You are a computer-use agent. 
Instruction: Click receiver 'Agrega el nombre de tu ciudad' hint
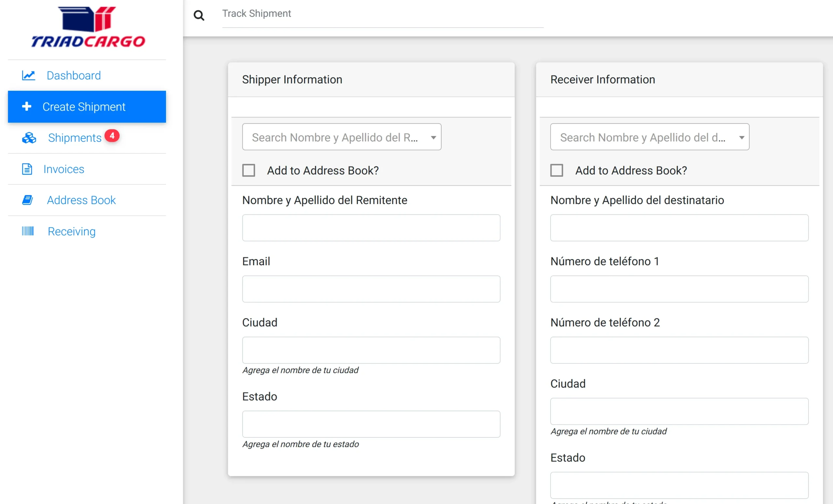tap(608, 431)
